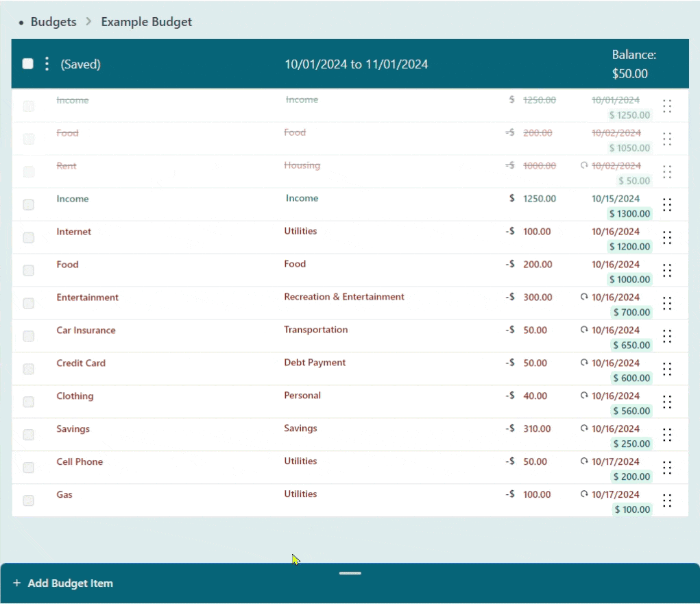Click recurring icon on Cell Phone row
Image resolution: width=700 pixels, height=604 pixels.
[584, 461]
